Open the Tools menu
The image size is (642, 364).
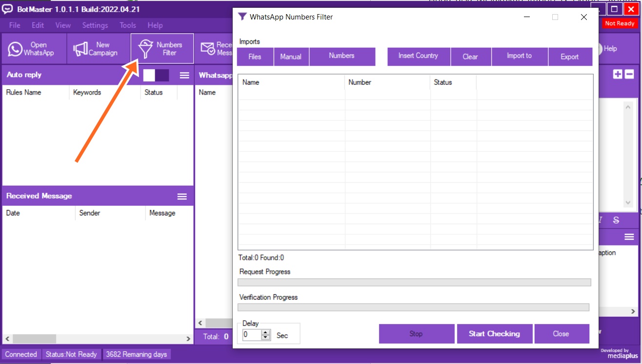pos(128,25)
